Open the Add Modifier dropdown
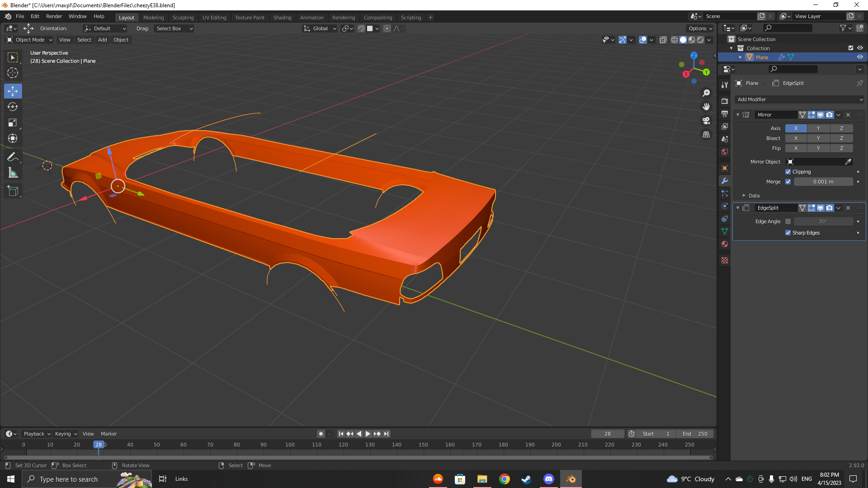868x488 pixels. coord(799,99)
